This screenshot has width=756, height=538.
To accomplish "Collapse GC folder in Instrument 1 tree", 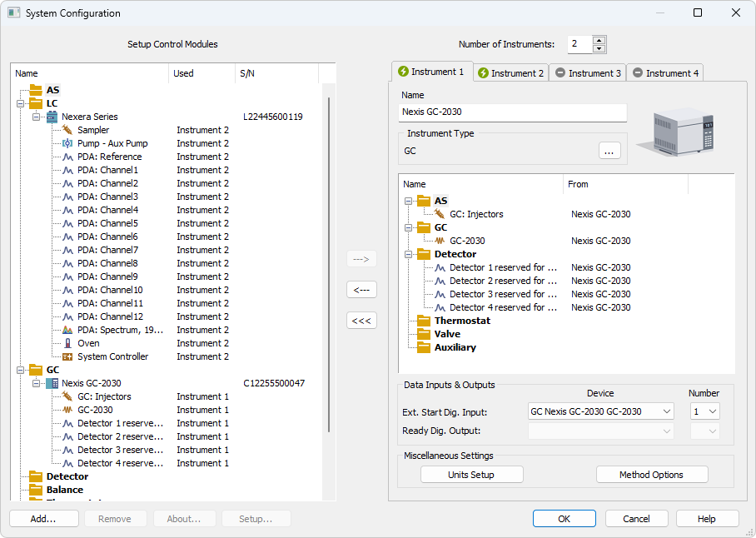I will [408, 227].
